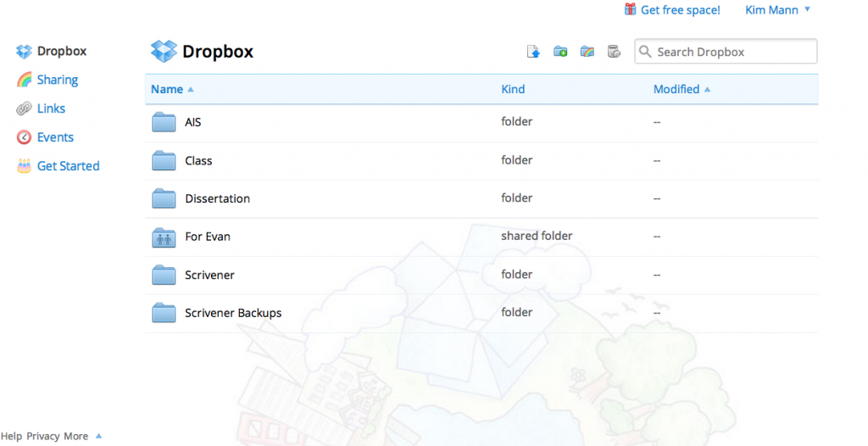Click the gift icon beside Get free space
868x446 pixels.
point(630,9)
